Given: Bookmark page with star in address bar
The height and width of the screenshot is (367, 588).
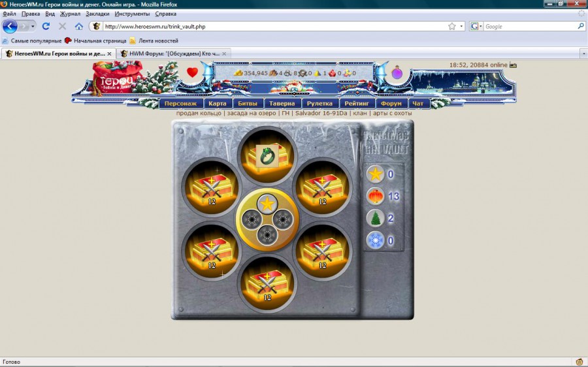Looking at the screenshot, I should 451,27.
